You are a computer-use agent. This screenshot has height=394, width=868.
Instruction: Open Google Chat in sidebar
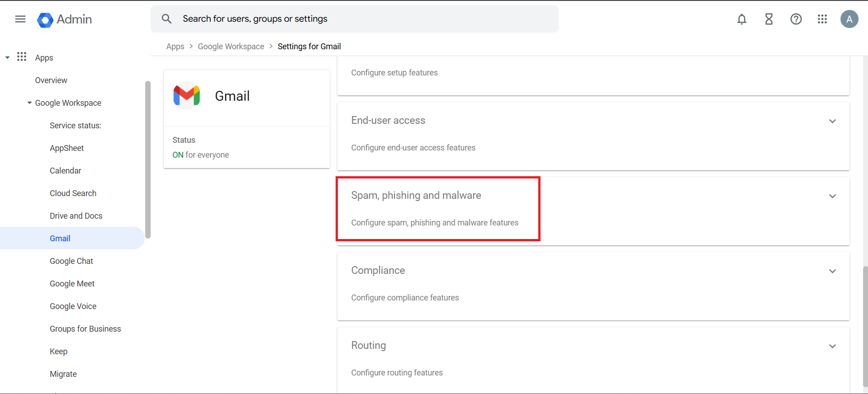pyautogui.click(x=71, y=261)
